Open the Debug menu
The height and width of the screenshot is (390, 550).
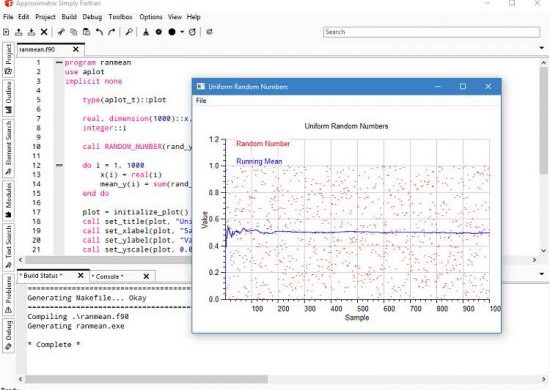[92, 17]
